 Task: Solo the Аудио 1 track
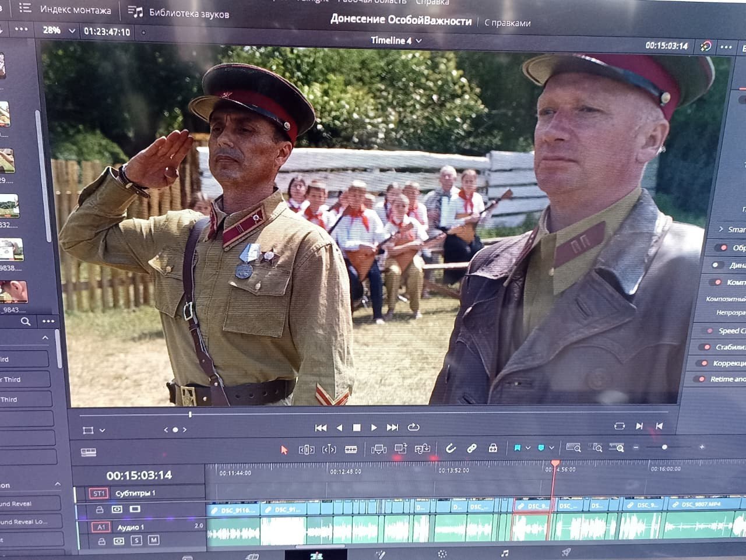coord(137,541)
